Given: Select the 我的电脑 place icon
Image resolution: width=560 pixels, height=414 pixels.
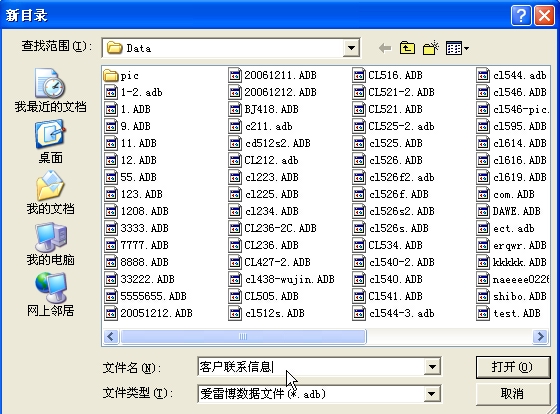Looking at the screenshot, I should pyautogui.click(x=50, y=244).
